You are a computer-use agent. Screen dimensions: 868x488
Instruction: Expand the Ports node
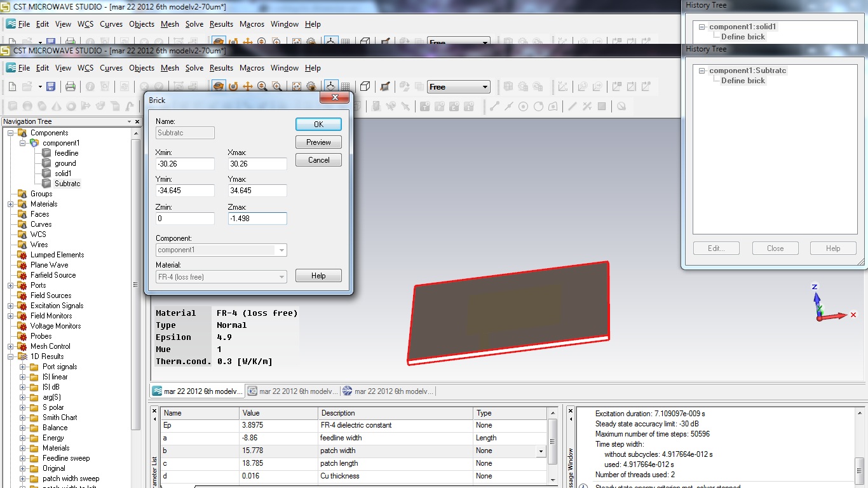pyautogui.click(x=11, y=285)
